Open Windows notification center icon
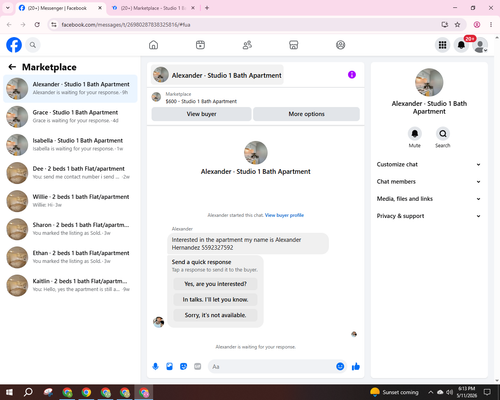Screen dimensions: 500x400 pos(487,392)
